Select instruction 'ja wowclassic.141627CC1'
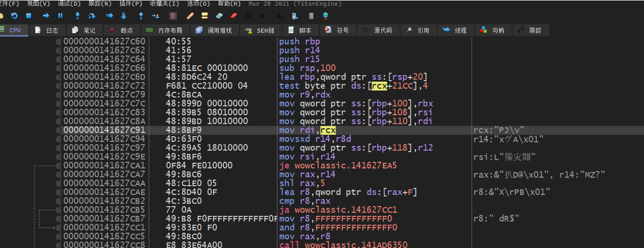The width and height of the screenshot is (644, 248). tap(338, 210)
